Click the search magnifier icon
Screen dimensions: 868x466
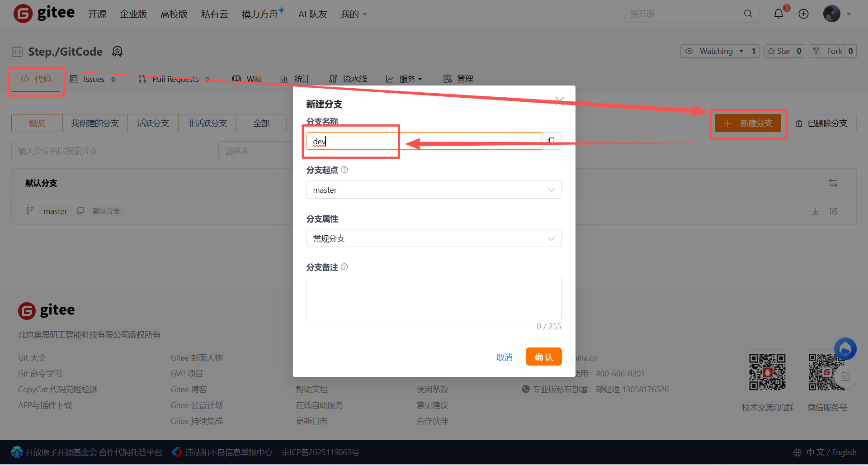point(748,14)
